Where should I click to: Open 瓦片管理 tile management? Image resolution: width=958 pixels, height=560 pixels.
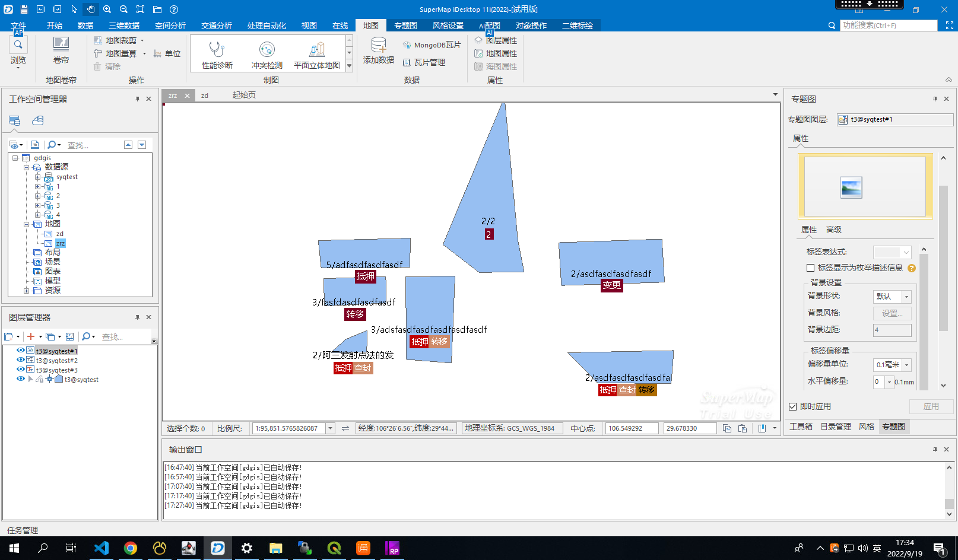pyautogui.click(x=424, y=62)
